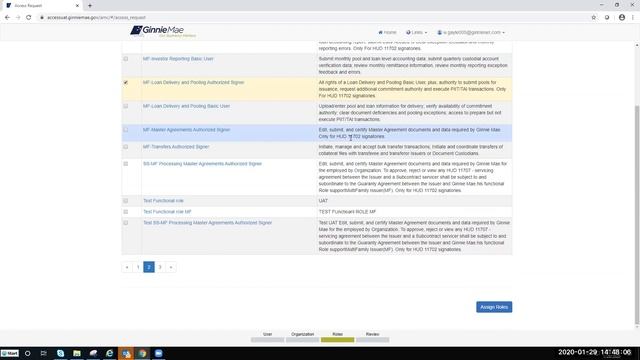
Task: Go to page 3 of roles
Action: (x=160, y=267)
